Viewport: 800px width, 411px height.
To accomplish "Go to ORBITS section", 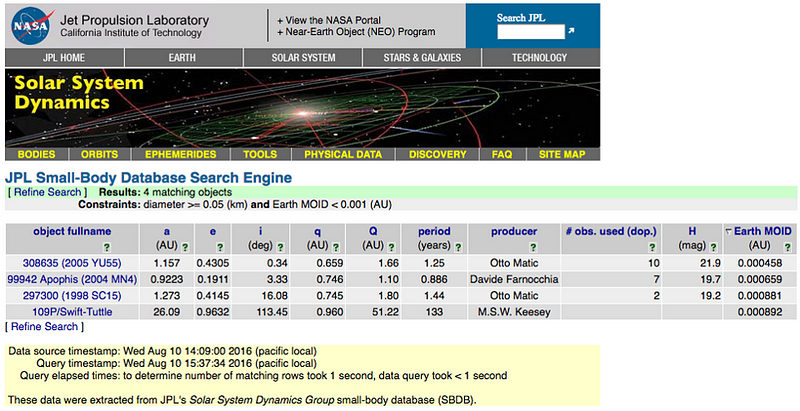I will (x=99, y=154).
